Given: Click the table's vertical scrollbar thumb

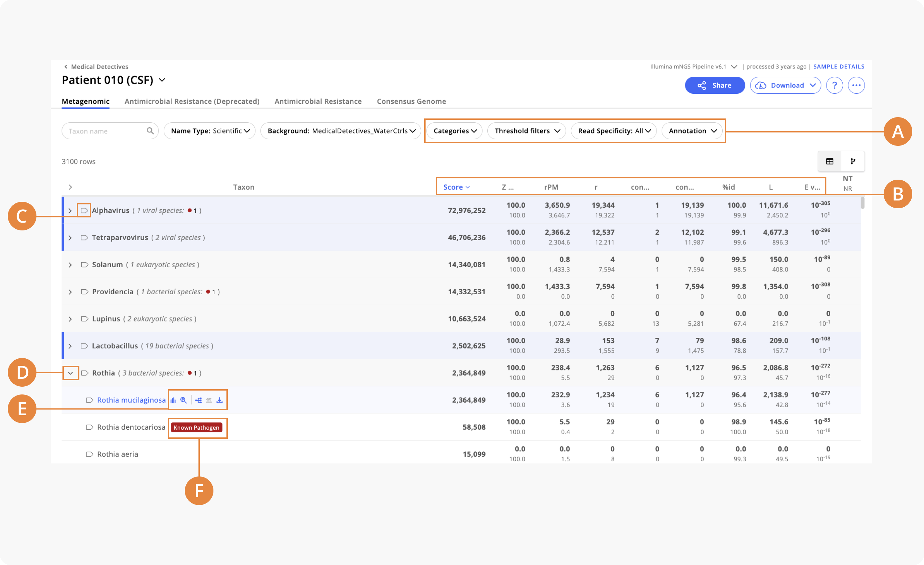Looking at the screenshot, I should 863,203.
